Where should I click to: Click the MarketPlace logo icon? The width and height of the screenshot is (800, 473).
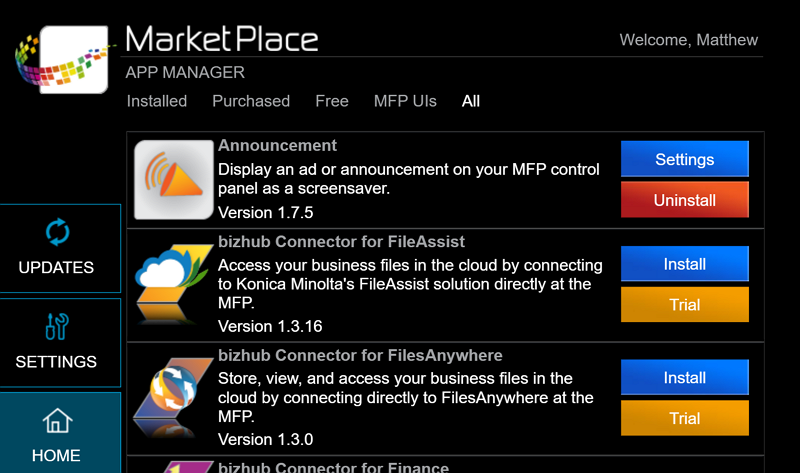coord(62,59)
